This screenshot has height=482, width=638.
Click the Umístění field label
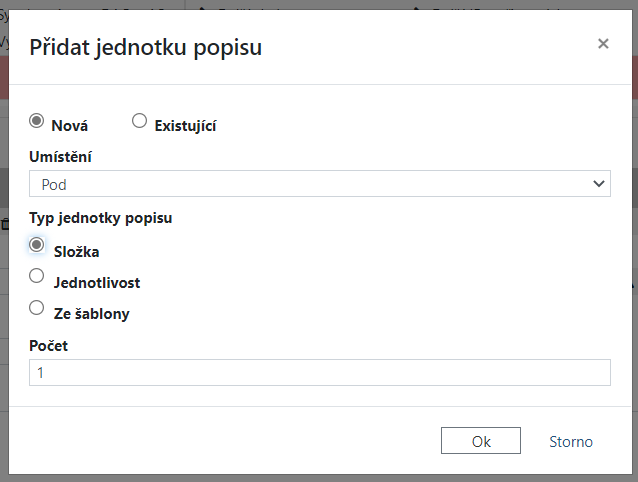point(61,157)
